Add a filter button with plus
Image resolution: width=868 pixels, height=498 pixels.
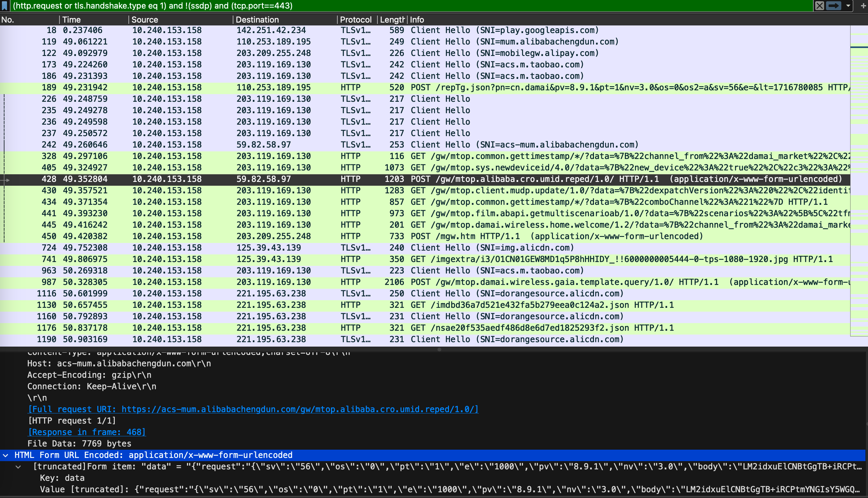(x=863, y=6)
